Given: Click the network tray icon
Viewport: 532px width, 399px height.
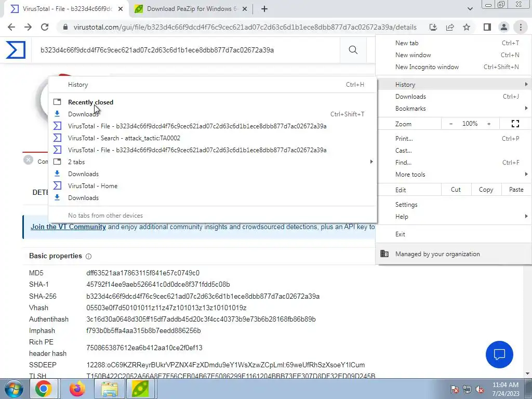Looking at the screenshot, I should click(467, 389).
